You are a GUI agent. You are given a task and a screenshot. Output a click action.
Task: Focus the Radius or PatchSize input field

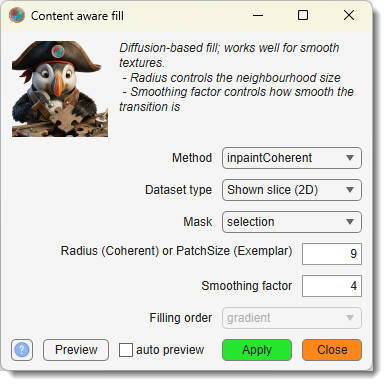[332, 254]
